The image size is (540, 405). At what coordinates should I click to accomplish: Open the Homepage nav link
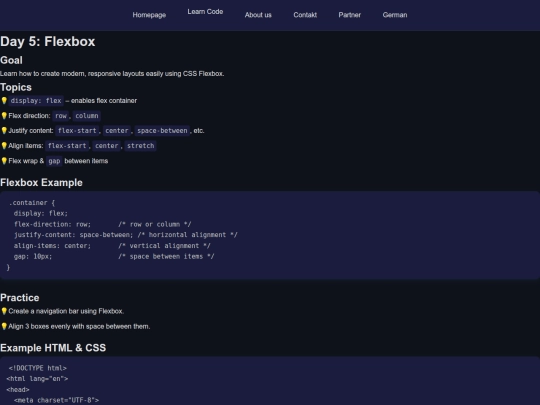click(x=149, y=15)
